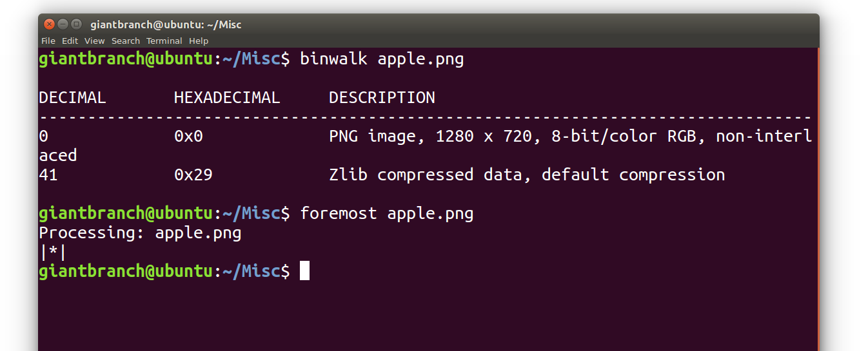
Task: Open the Search menu
Action: [x=126, y=41]
